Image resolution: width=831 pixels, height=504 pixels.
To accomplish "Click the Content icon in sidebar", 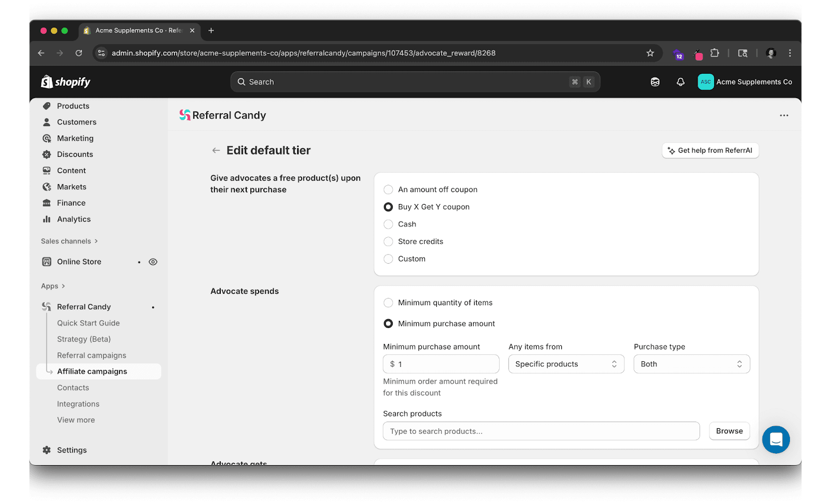I will [x=47, y=170].
